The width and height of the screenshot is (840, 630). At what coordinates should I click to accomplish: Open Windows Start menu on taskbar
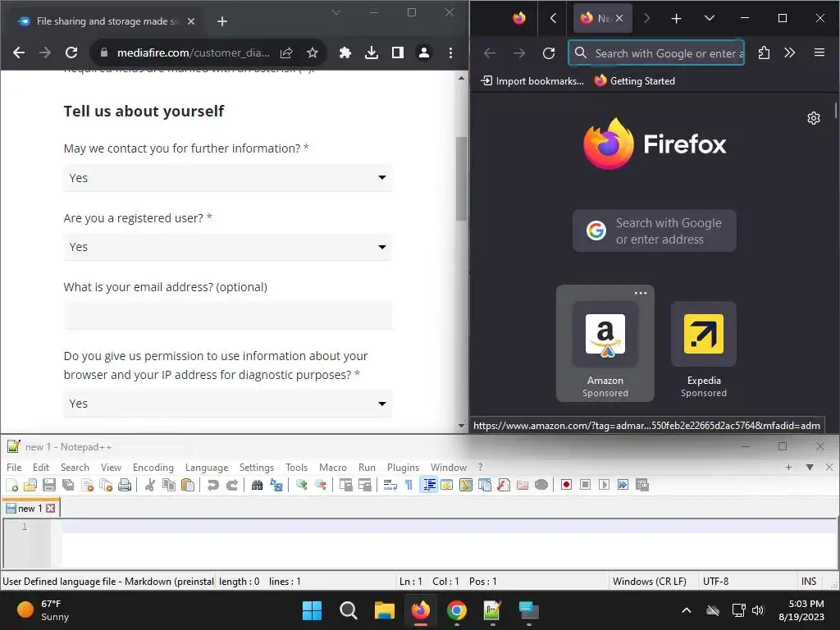(x=312, y=610)
